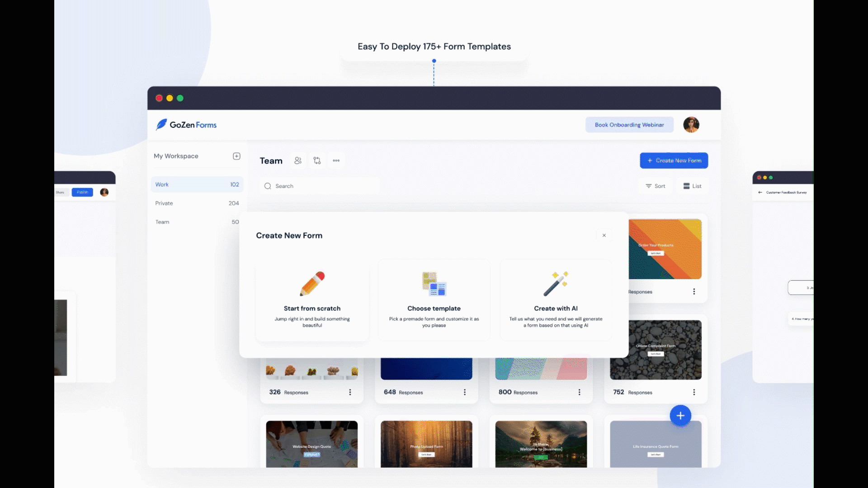Click the green window maximize dot
Screen dimensions: 868x488
point(180,98)
